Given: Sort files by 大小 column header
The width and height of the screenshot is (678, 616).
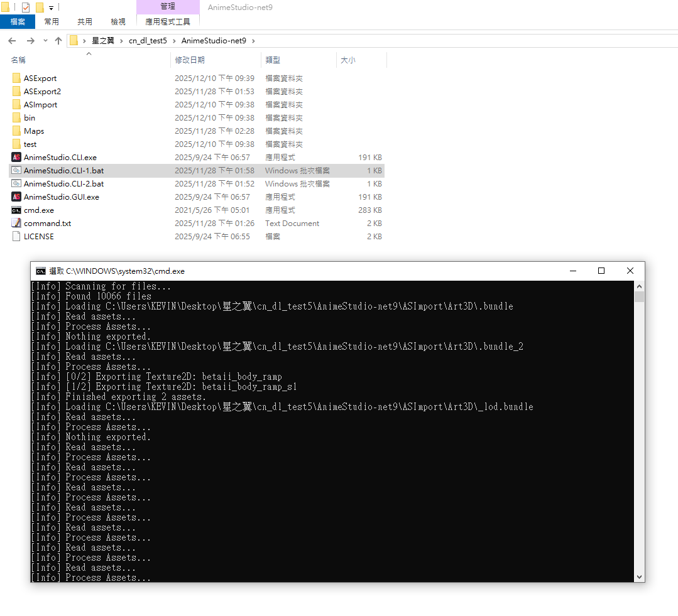Looking at the screenshot, I should point(347,60).
